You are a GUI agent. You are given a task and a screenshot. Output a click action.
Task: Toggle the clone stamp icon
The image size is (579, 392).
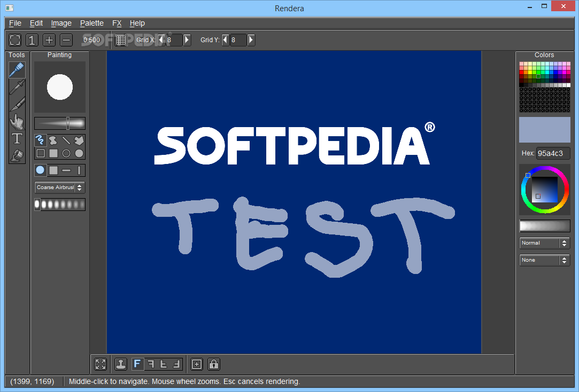coord(121,364)
